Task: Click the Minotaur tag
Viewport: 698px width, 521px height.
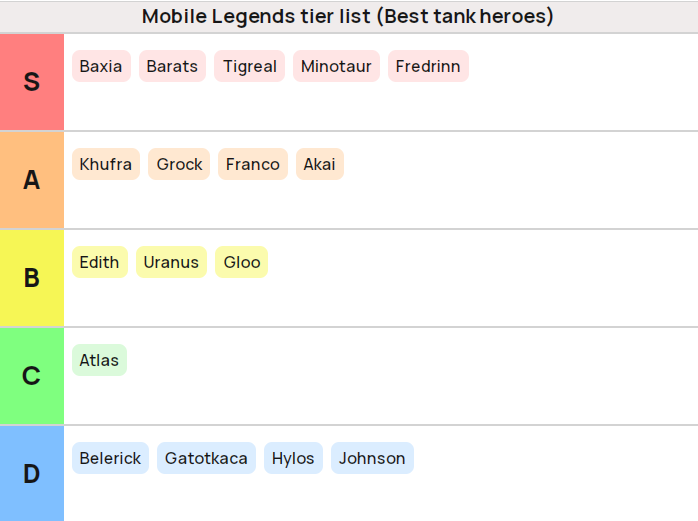Action: pos(336,66)
